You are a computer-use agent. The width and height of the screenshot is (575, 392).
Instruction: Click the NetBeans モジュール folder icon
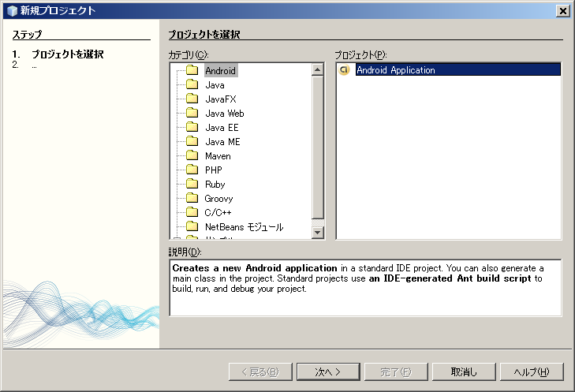(x=192, y=226)
